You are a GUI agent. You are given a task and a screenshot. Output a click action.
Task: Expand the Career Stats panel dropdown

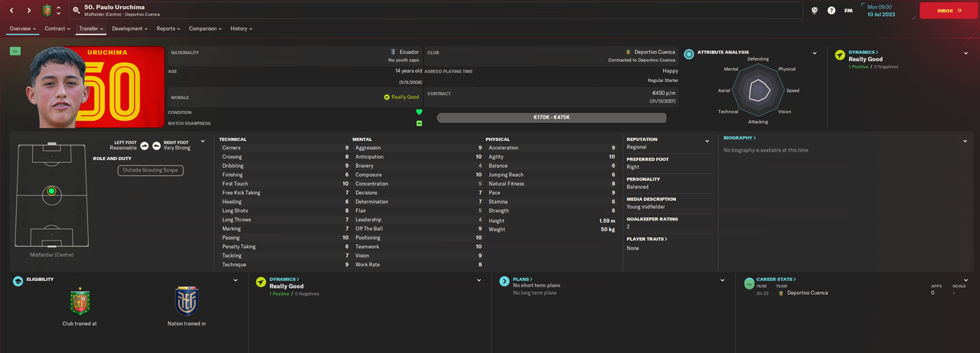[x=966, y=280]
